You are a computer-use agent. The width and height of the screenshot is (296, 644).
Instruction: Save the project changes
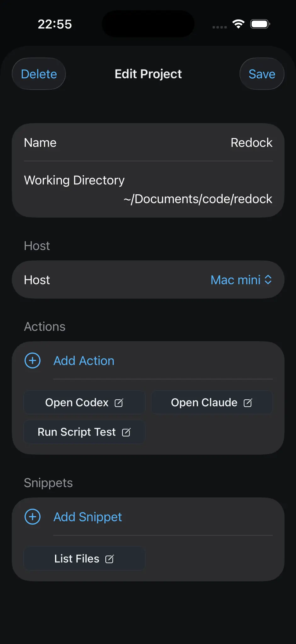click(262, 74)
